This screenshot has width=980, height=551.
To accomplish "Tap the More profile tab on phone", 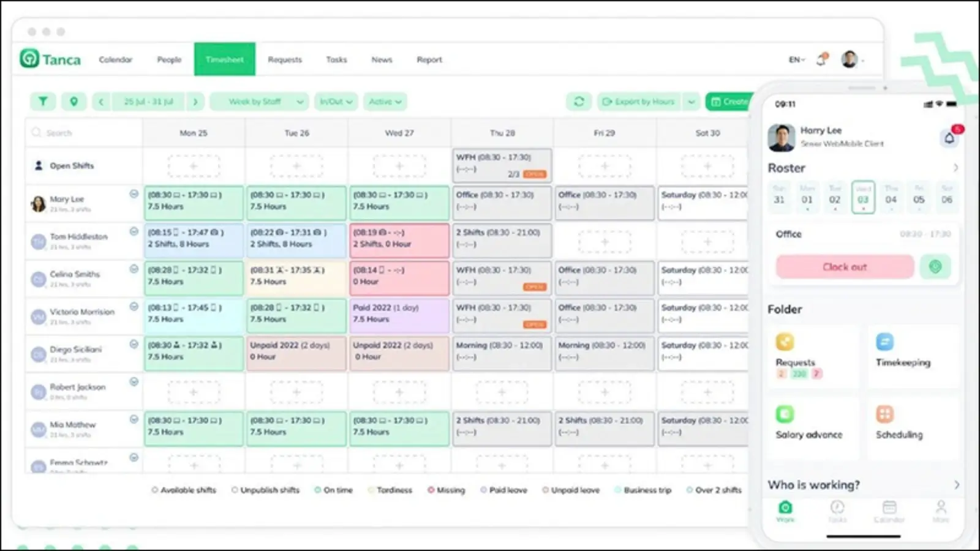I will tap(941, 511).
